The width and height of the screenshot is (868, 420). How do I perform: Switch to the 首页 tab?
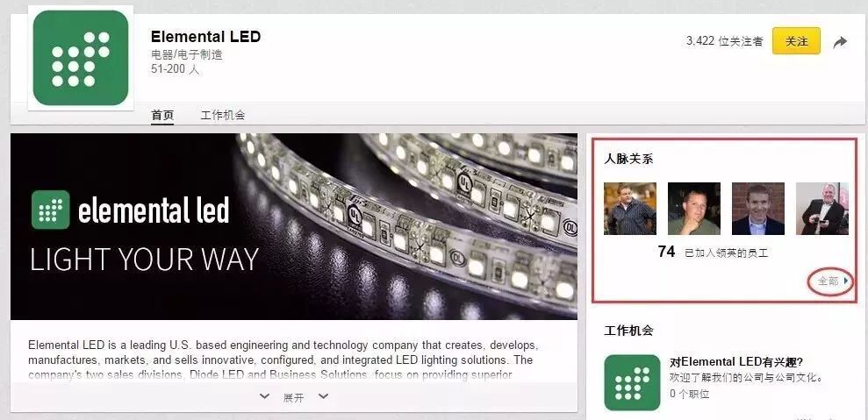(162, 115)
